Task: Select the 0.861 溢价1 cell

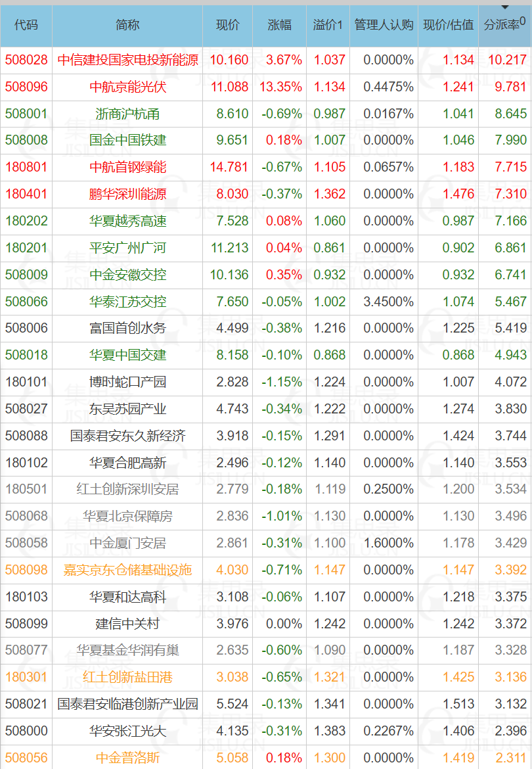Action: coord(330,248)
